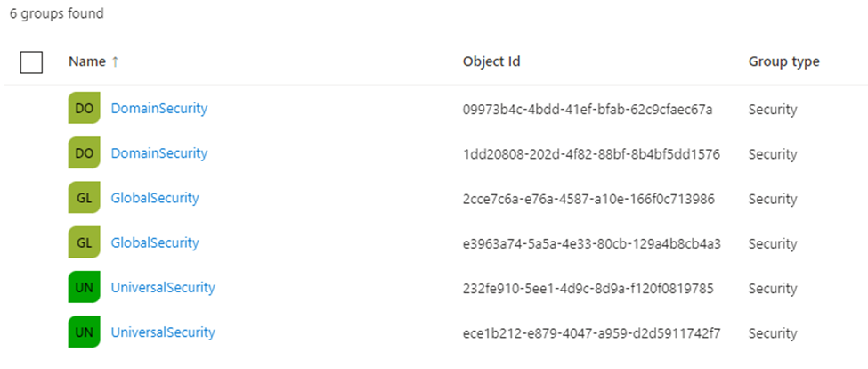
Task: Sort groups by Name column header
Action: [x=87, y=62]
